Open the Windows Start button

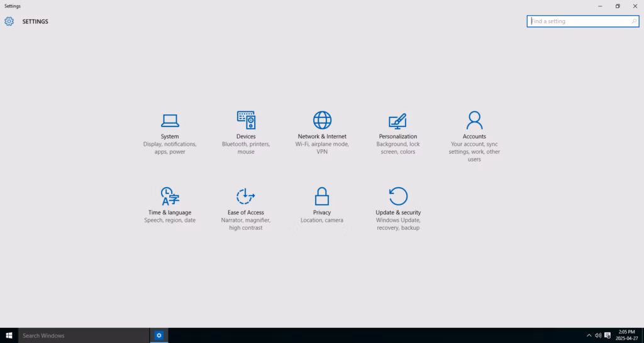9,335
